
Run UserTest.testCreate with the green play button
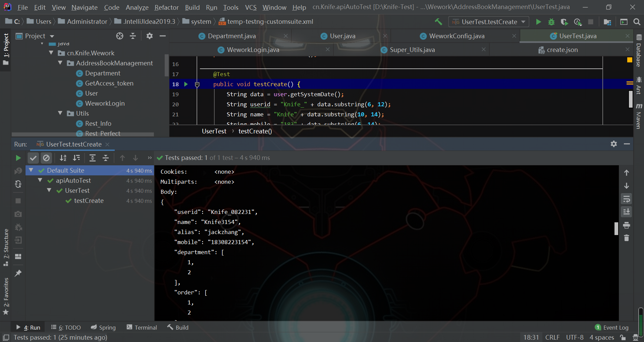[x=538, y=22]
